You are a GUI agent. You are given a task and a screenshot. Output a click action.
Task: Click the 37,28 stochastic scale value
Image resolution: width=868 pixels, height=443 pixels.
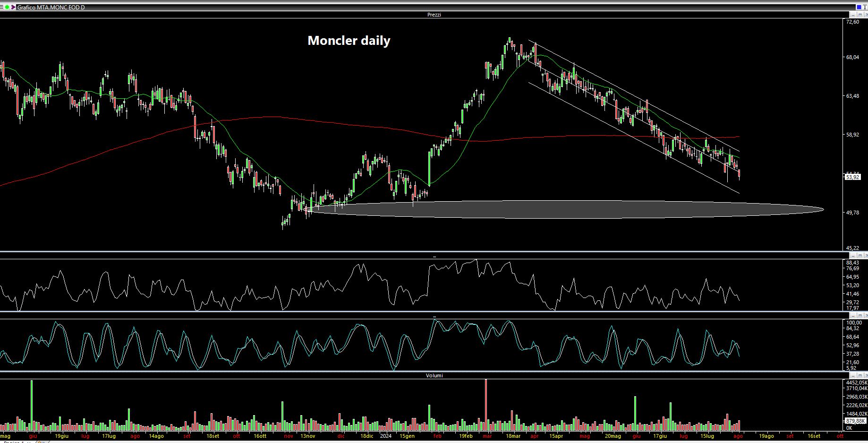pos(852,354)
